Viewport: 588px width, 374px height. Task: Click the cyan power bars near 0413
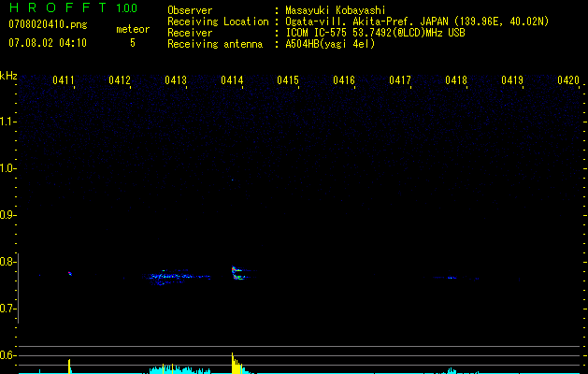click(x=180, y=369)
